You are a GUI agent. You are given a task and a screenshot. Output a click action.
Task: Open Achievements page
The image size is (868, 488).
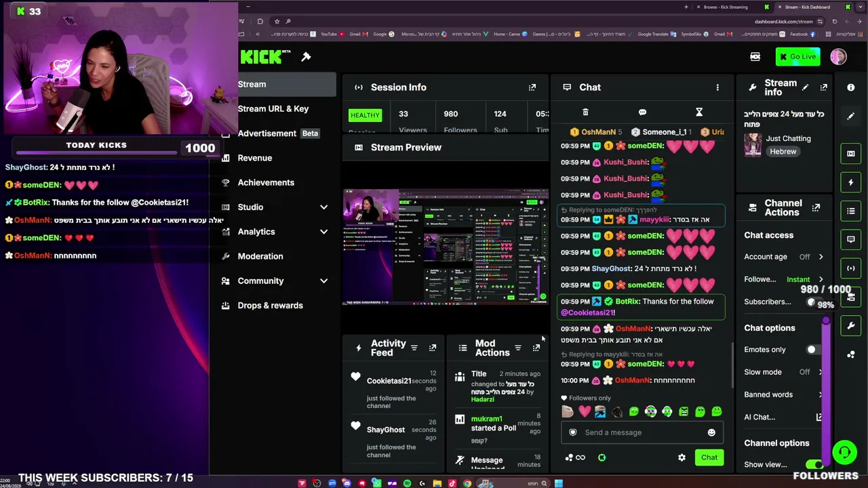(x=266, y=182)
